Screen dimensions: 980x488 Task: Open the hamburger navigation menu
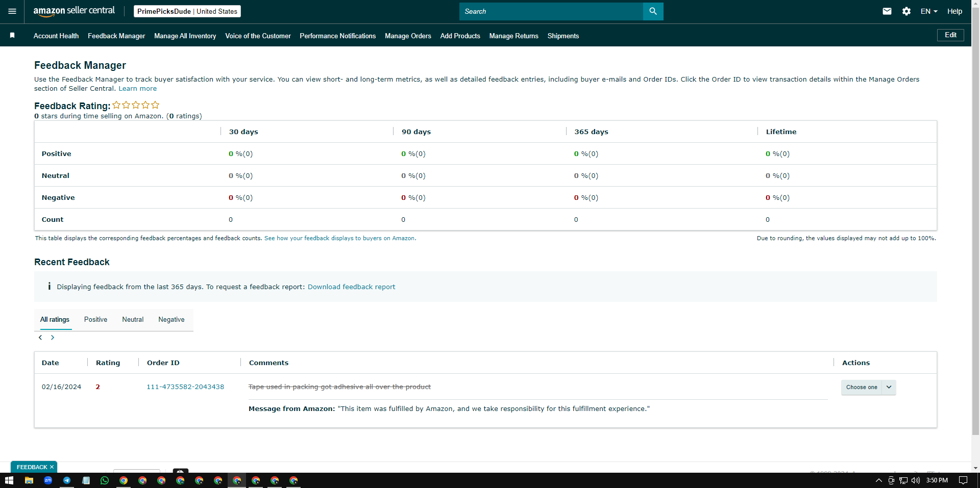pyautogui.click(x=12, y=11)
